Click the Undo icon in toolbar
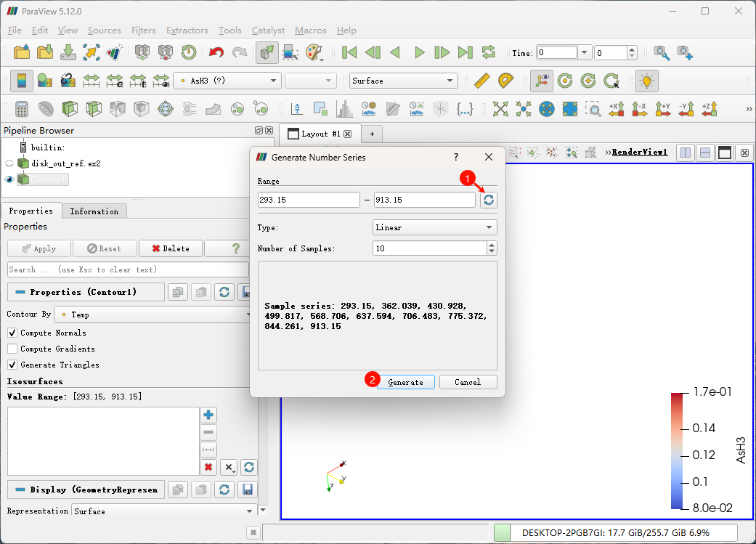The width and height of the screenshot is (756, 544). click(216, 52)
